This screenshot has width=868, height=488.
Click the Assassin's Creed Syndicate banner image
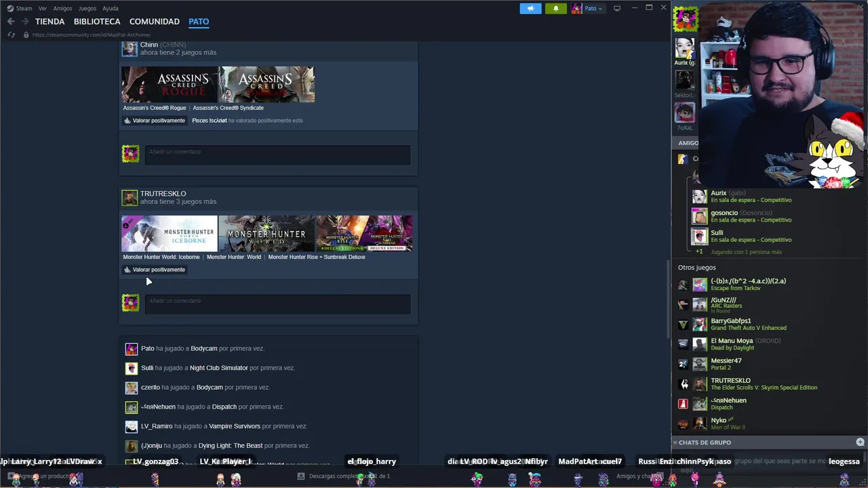[x=267, y=84]
